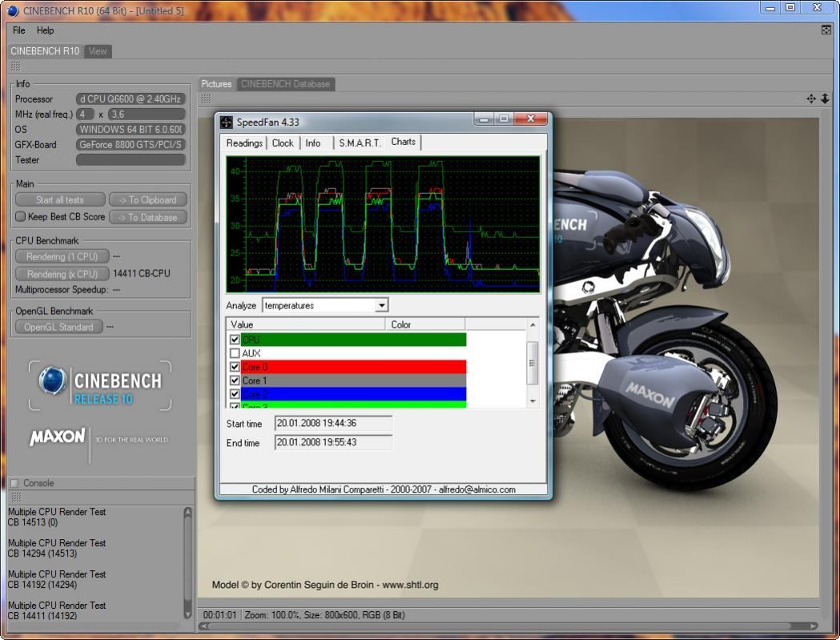This screenshot has height=640, width=840.
Task: Click the To Database button
Action: [x=148, y=217]
